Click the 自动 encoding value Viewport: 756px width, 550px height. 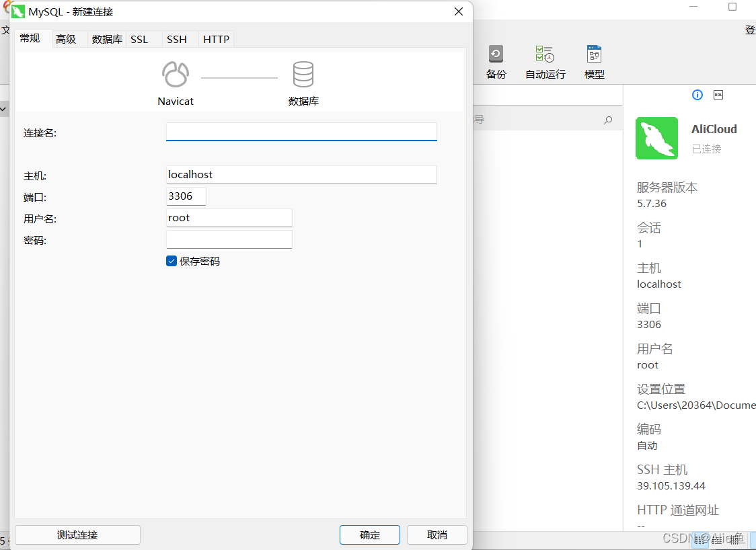click(647, 445)
